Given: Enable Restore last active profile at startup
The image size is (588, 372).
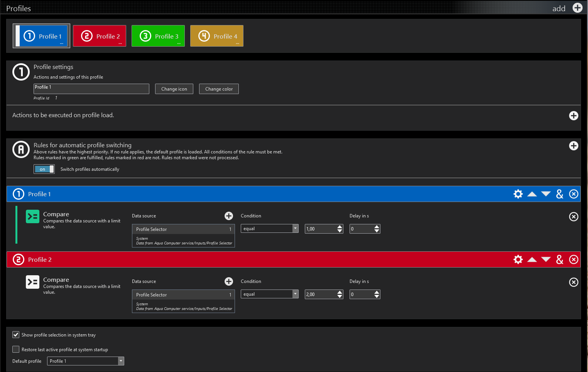Looking at the screenshot, I should (x=16, y=349).
